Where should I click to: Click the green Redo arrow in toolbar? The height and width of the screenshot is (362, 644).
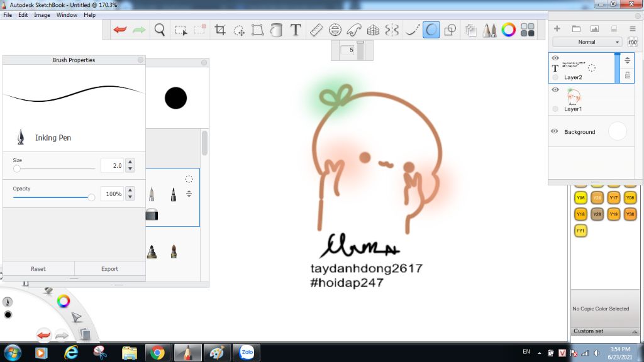pos(139,30)
